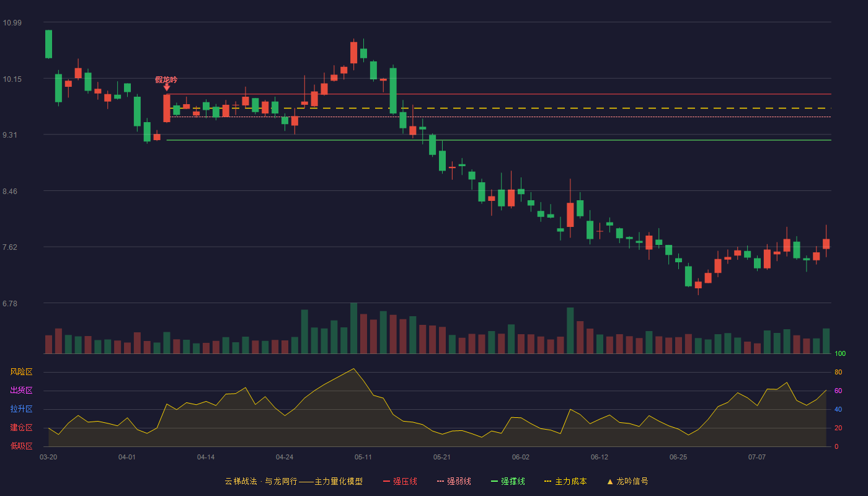
Task: Click the 风险区 zone label
Action: tap(21, 372)
